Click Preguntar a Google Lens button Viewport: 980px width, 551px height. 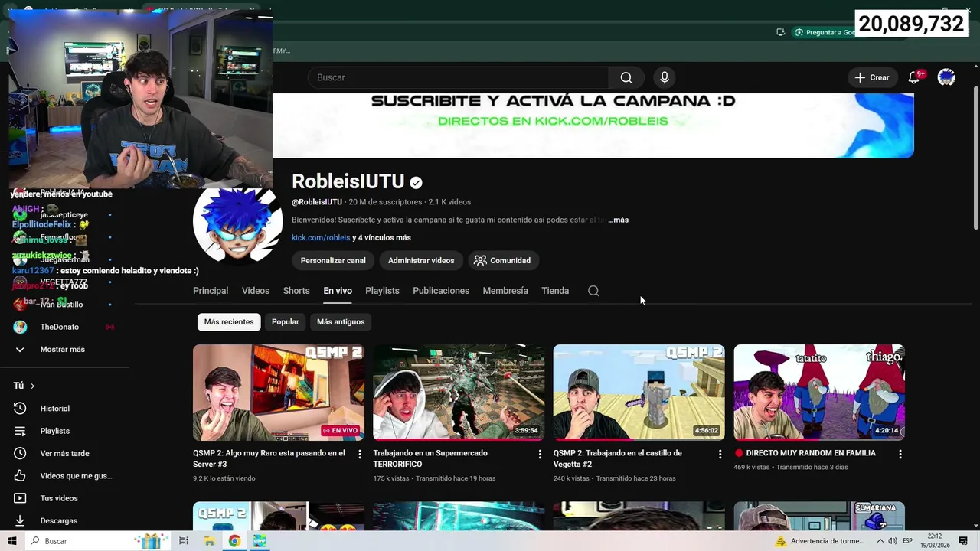pos(825,32)
